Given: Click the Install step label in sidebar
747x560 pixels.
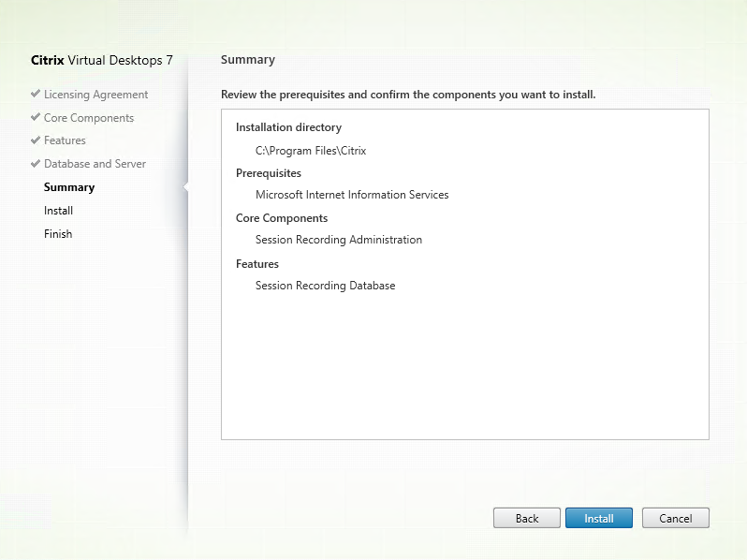Looking at the screenshot, I should (x=58, y=211).
